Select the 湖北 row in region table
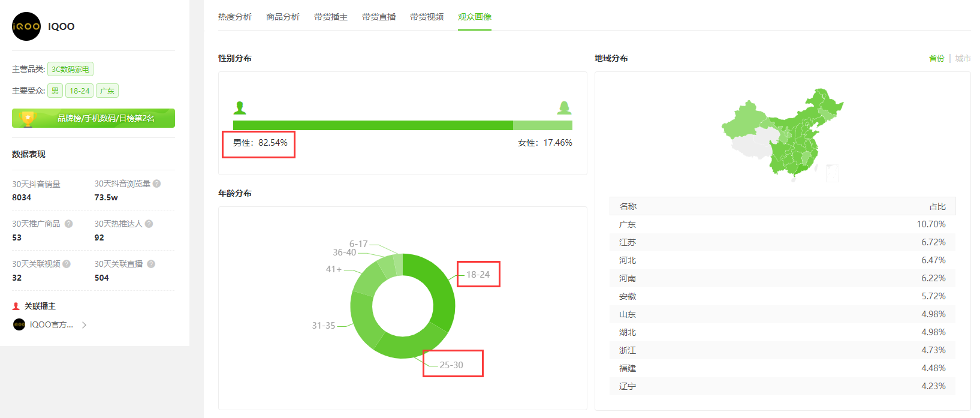Viewport: 980px width, 418px height. [x=782, y=332]
